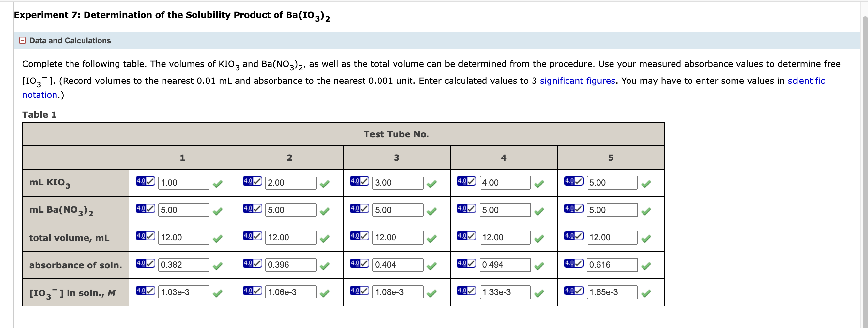
Task: Select the absorbance input showing 0.404
Action: coord(397,265)
